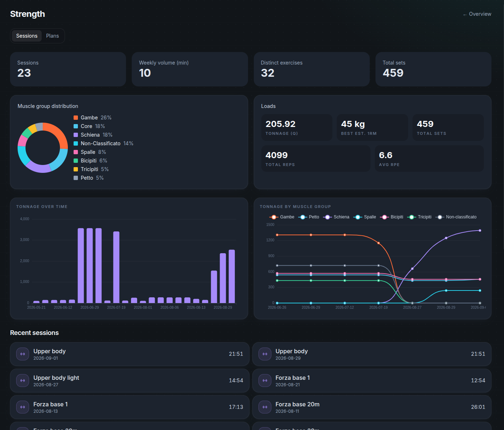Click the Recent sessions heading
The image size is (504, 430).
click(x=34, y=333)
